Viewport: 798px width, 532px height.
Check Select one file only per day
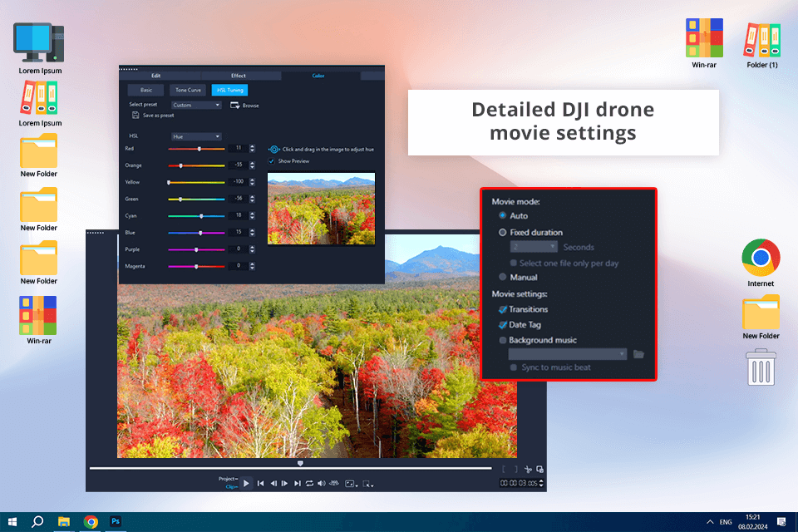coord(513,264)
